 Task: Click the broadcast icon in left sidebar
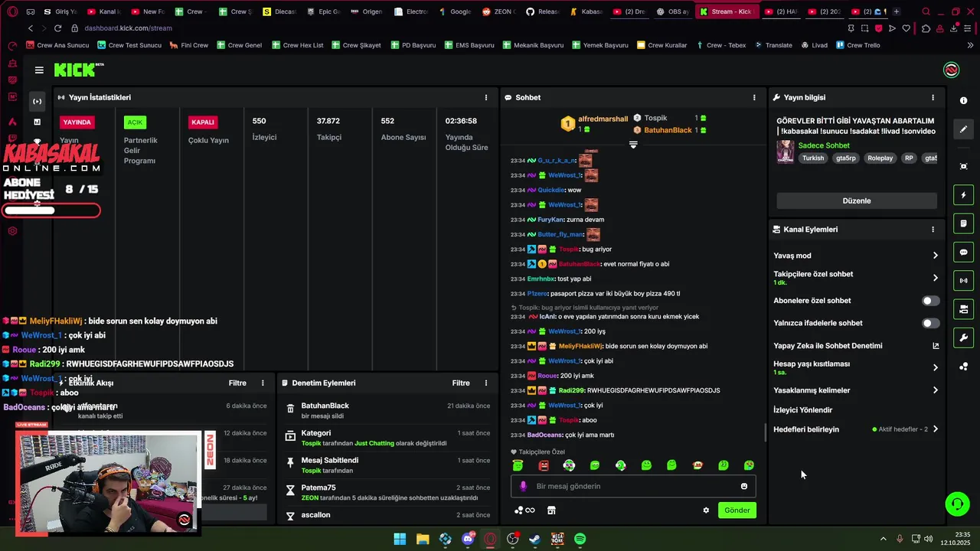tap(37, 101)
